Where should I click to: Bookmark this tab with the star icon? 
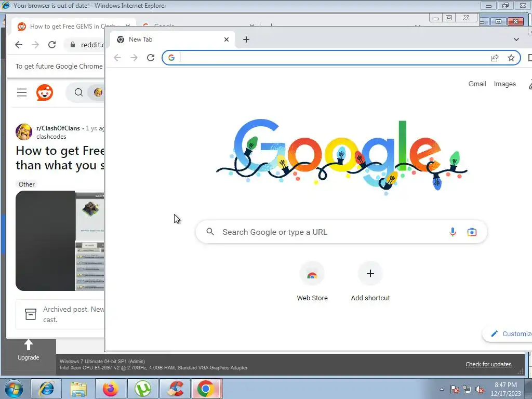511,58
